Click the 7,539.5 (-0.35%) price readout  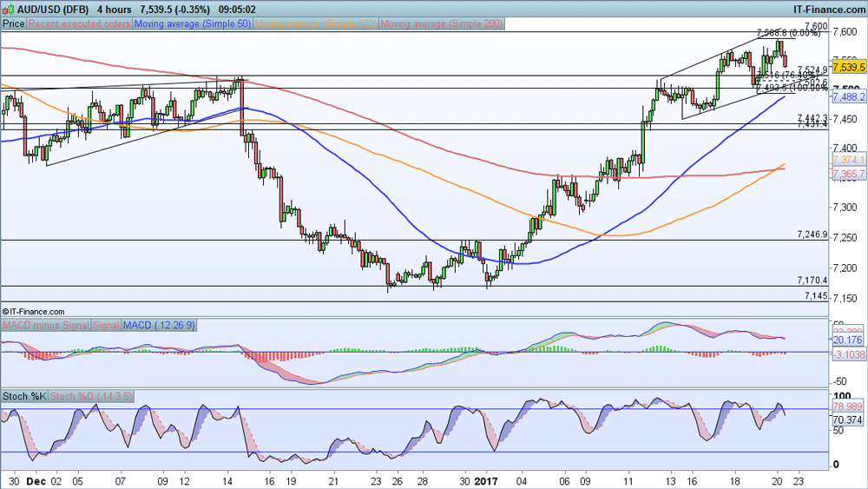point(175,10)
